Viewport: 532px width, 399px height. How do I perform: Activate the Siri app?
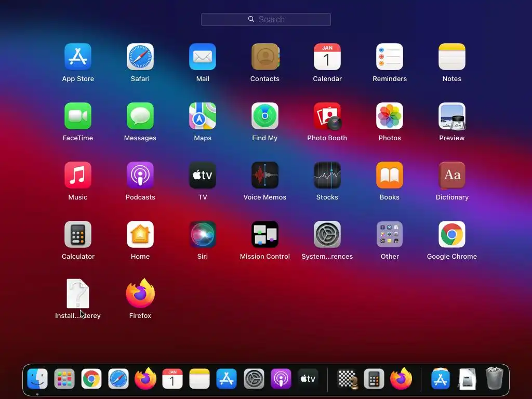tap(203, 234)
